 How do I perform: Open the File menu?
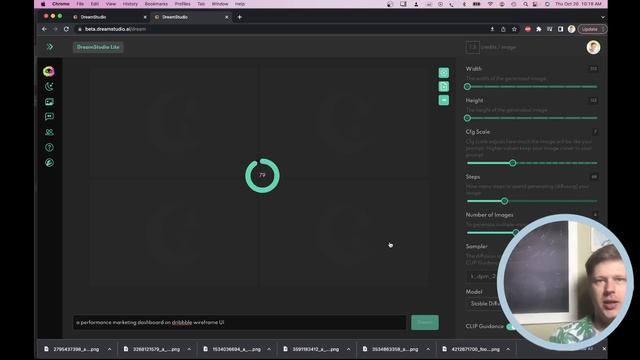coord(80,4)
